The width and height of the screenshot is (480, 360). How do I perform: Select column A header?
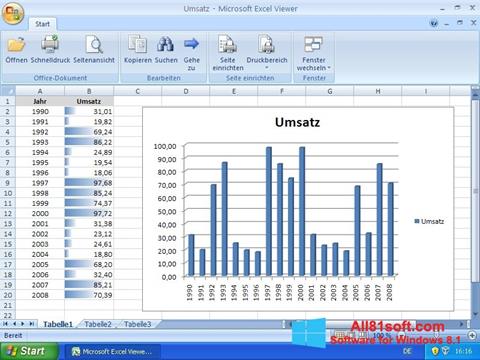click(40, 91)
